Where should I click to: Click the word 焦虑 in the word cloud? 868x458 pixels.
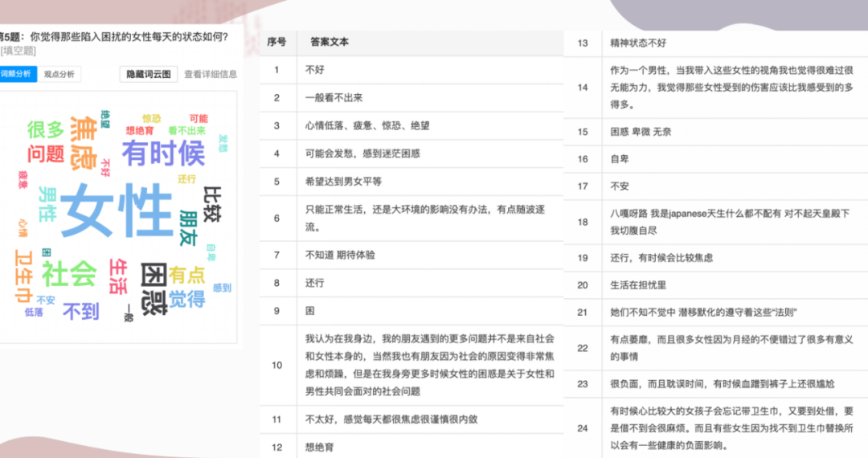point(84,143)
